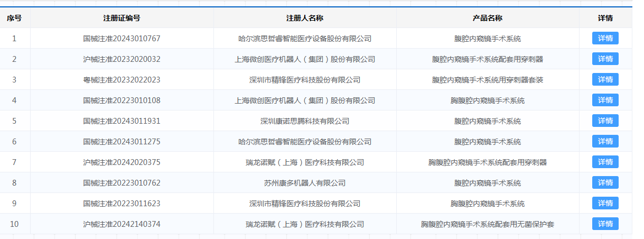Click 哈尔滨思哲睿智能医疗设备股份有限公司 in row 1
644x239 pixels.
coord(305,39)
